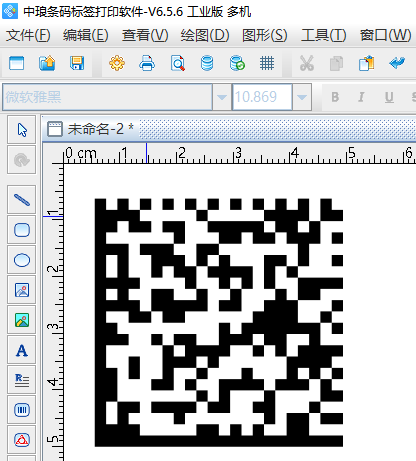Open the 查看(V) menu
Image resolution: width=416 pixels, height=461 pixels.
(145, 35)
